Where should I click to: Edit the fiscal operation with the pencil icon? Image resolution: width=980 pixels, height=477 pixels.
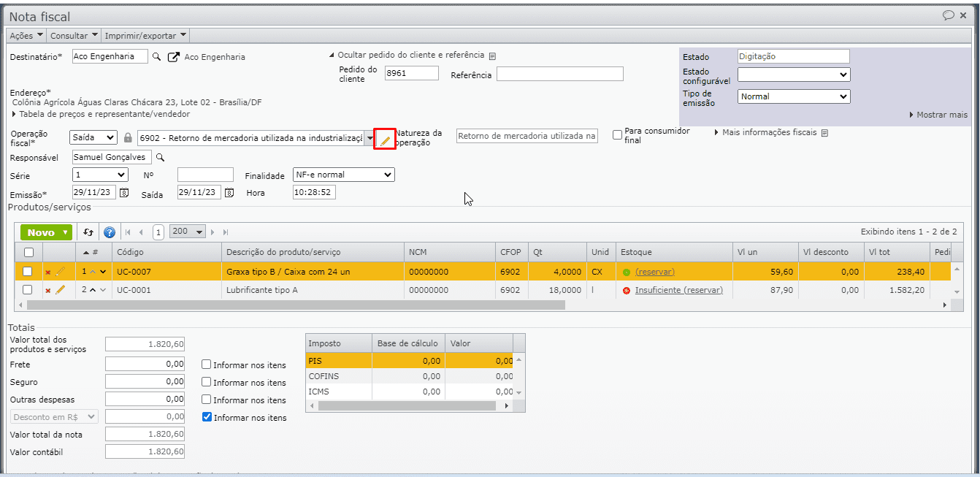[x=385, y=140]
